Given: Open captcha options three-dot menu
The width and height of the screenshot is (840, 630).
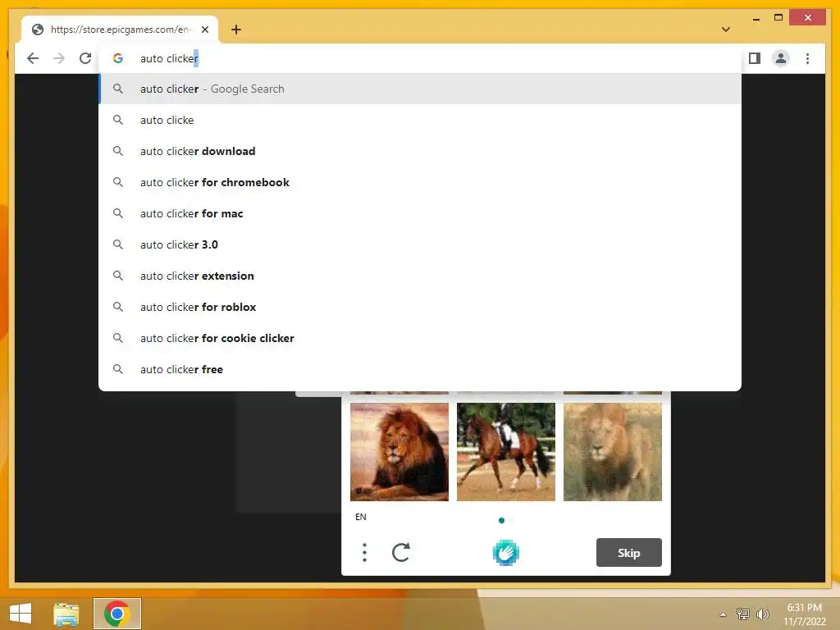Looking at the screenshot, I should tap(364, 552).
